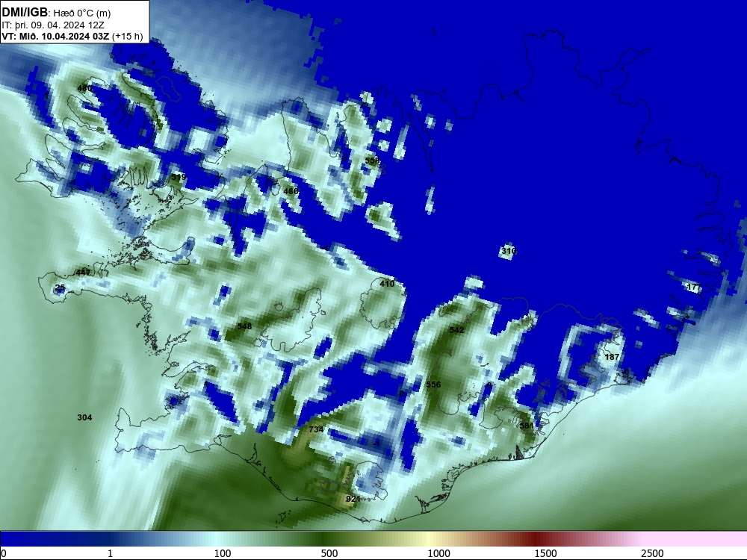747x560 pixels.
Task: Click the map value 177
Action: 694,287
